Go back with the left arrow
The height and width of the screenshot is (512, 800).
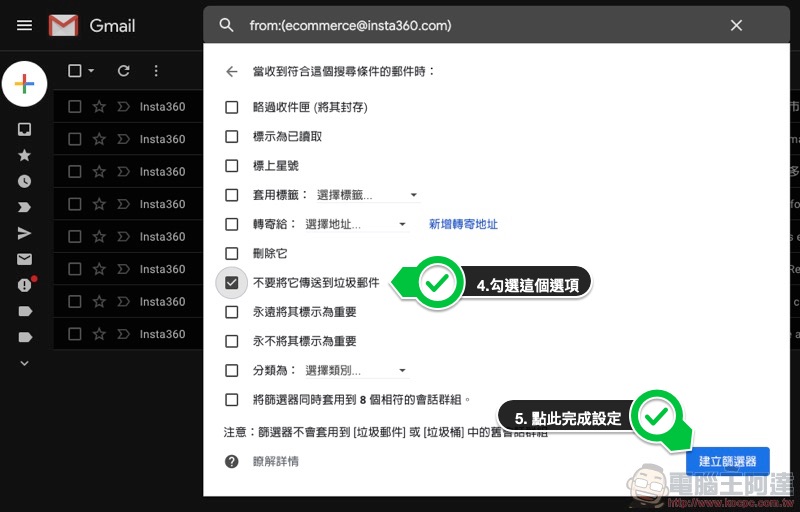pyautogui.click(x=232, y=71)
